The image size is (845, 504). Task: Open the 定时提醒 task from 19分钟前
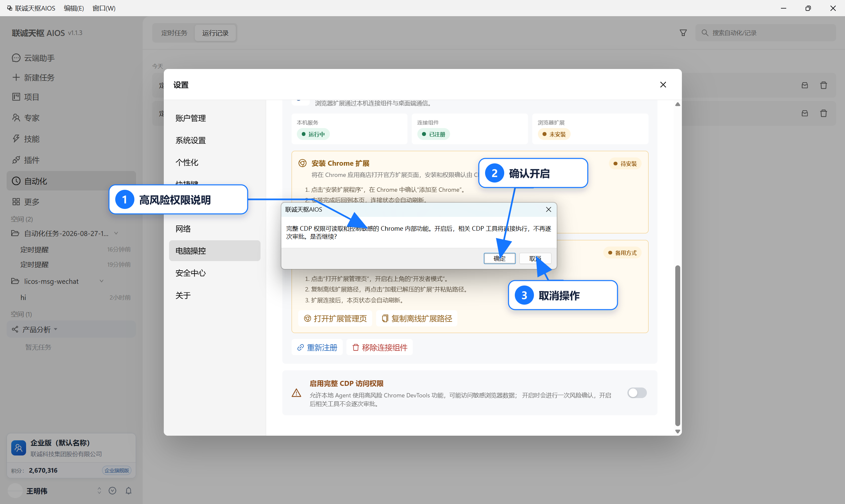click(x=71, y=264)
